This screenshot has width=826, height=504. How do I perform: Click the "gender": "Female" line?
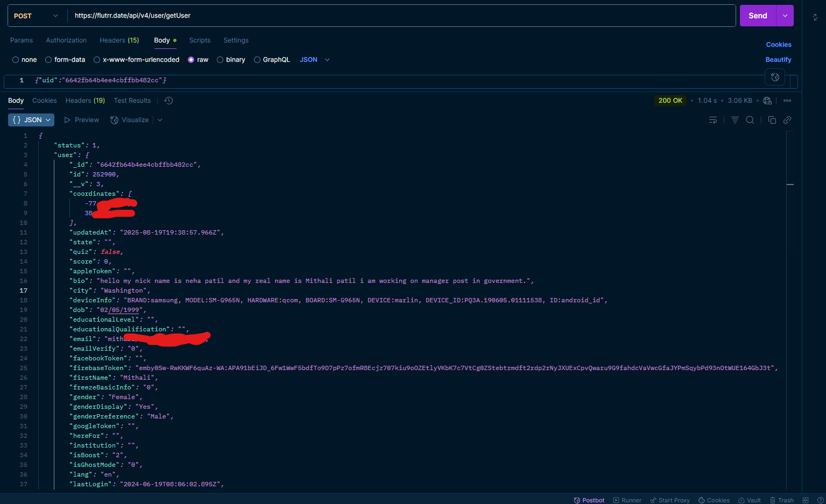(106, 397)
